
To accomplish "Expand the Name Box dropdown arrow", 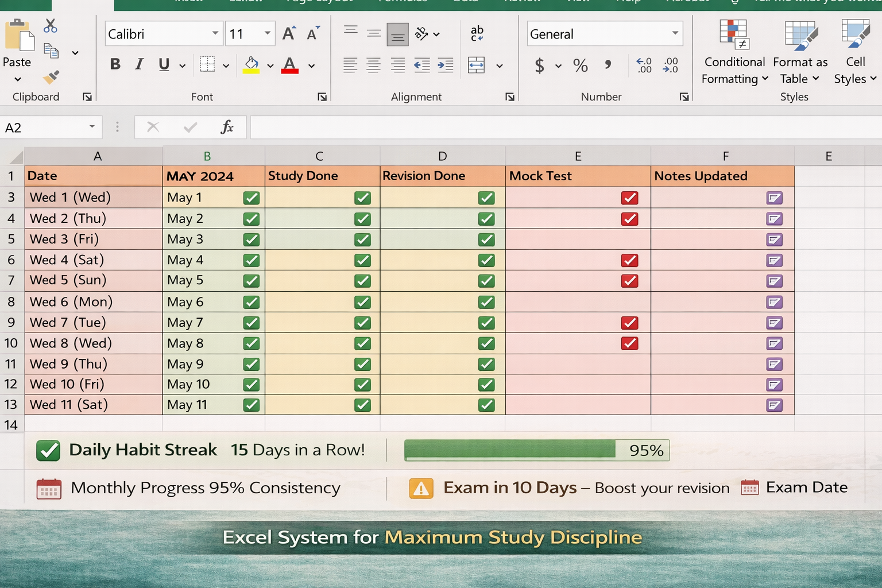I will 92,126.
